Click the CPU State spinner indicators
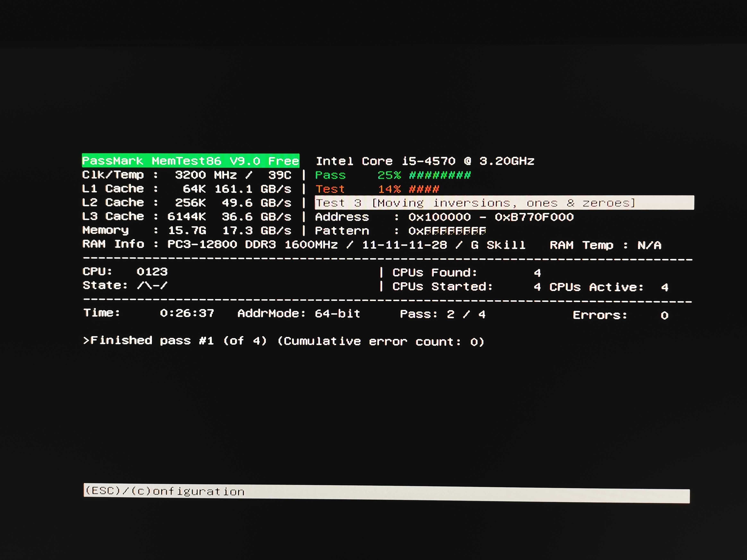Screen dimensions: 747x560 coord(152,286)
